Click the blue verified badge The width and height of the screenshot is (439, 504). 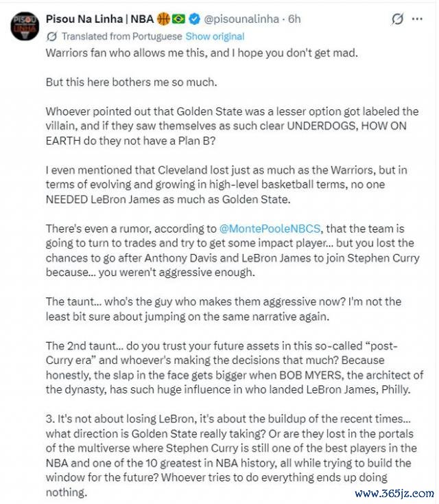tap(194, 19)
